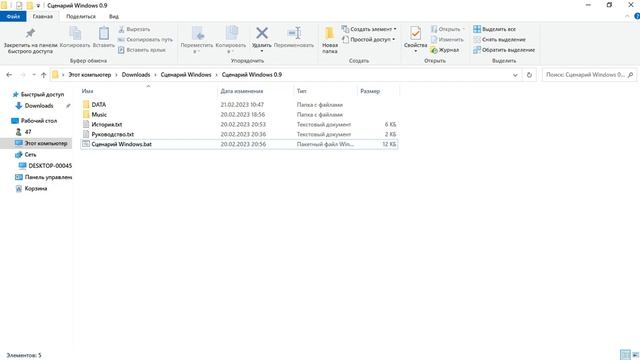The height and width of the screenshot is (360, 640).
Task: Open the File (Файл) tab
Action: coord(13,16)
